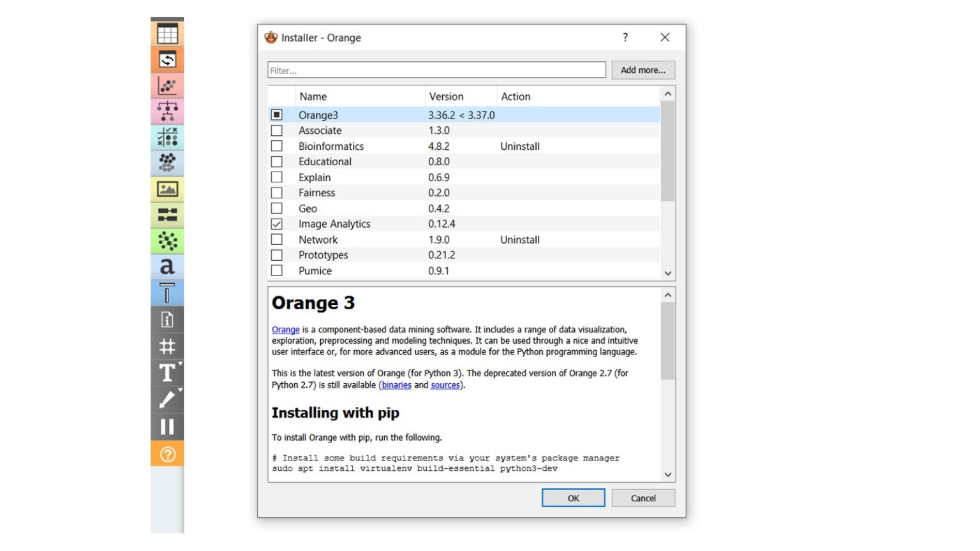The image size is (980, 551).
Task: Click the orange help question mark icon
Action: [167, 454]
